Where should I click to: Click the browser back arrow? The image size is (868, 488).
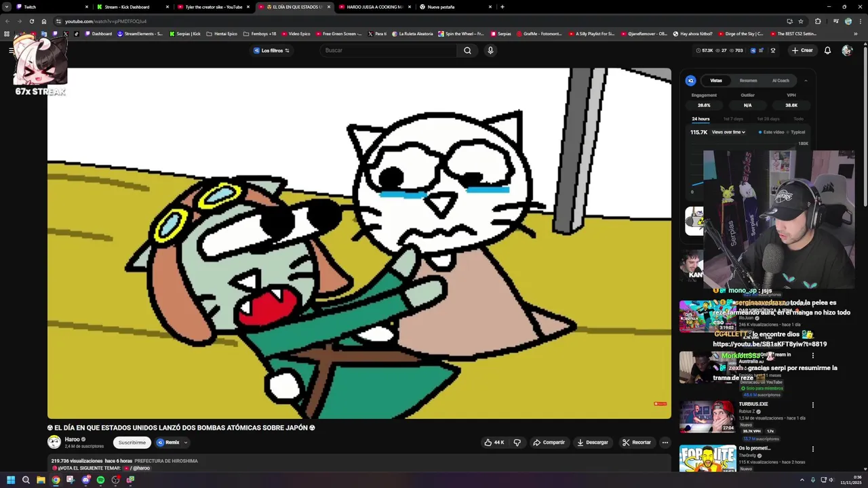coord(7,21)
